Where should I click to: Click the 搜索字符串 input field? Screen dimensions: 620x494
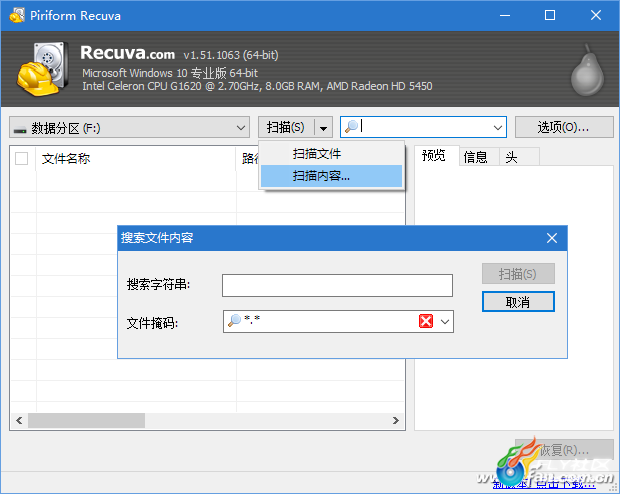[x=337, y=285]
